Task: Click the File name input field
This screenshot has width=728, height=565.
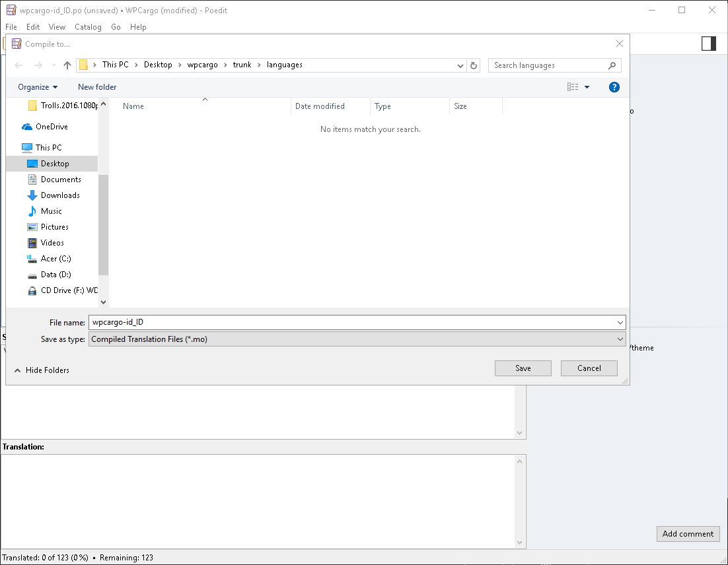Action: tap(350, 322)
